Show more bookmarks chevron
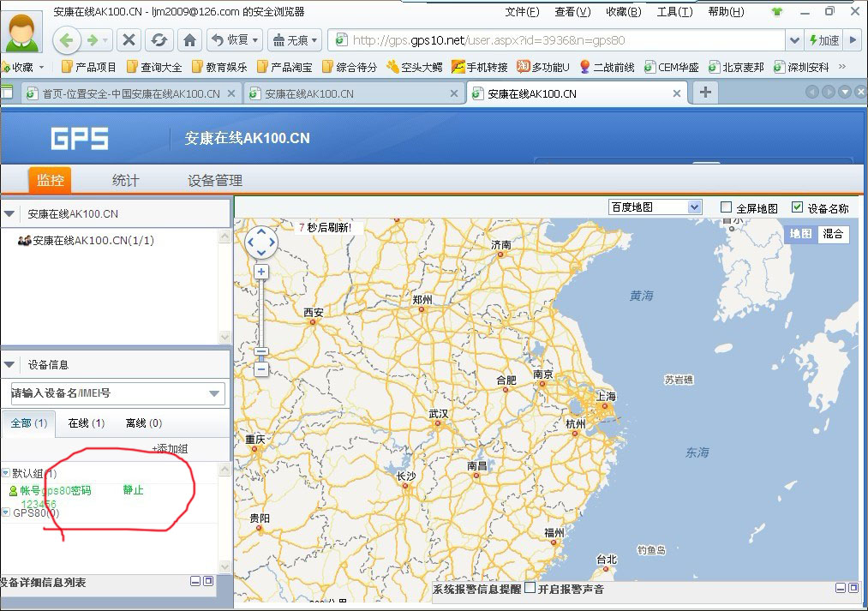This screenshot has width=868, height=611. click(842, 67)
